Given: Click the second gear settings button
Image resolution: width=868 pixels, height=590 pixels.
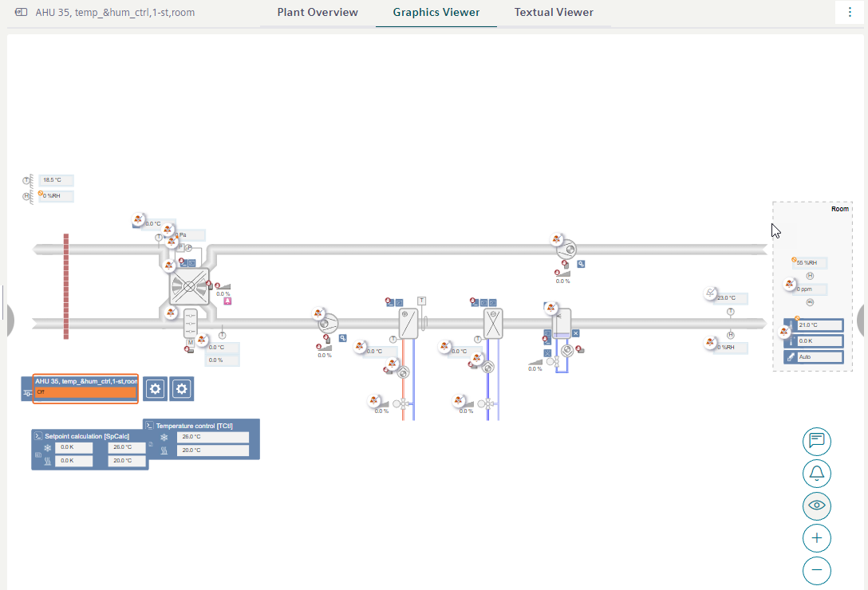Looking at the screenshot, I should coord(182,389).
